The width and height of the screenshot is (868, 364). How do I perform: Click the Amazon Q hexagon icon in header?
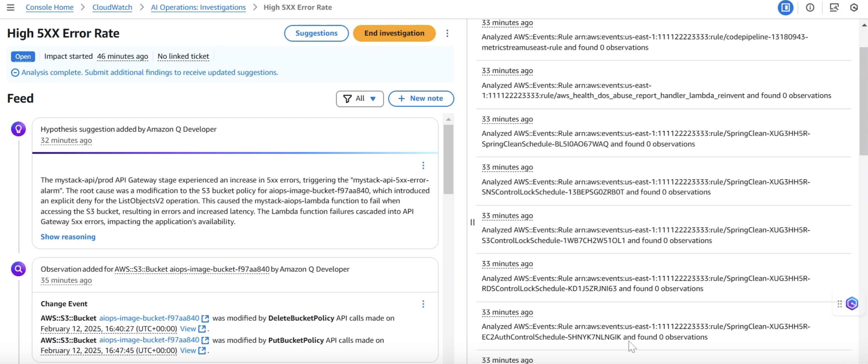[854, 7]
